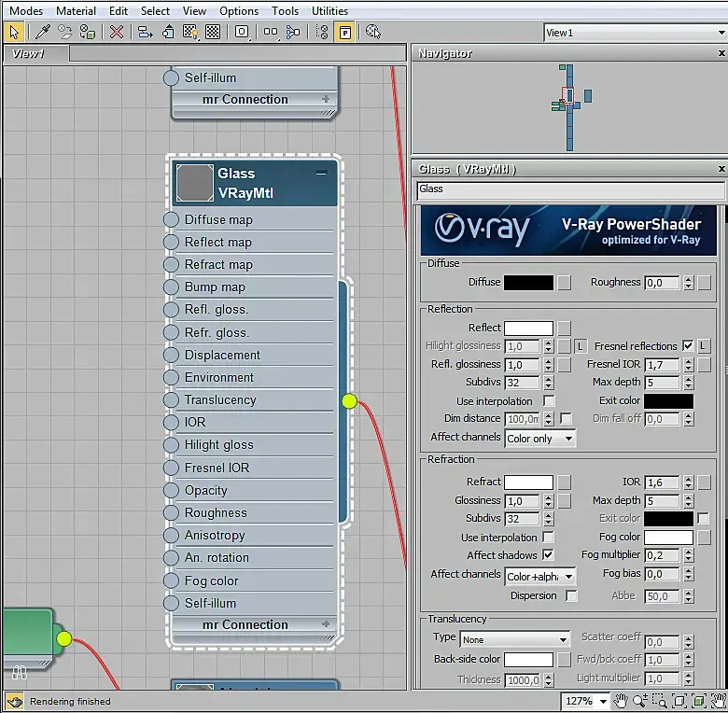Click Move Children toolbar icon
Image resolution: width=728 pixels, height=713 pixels.
tap(146, 32)
